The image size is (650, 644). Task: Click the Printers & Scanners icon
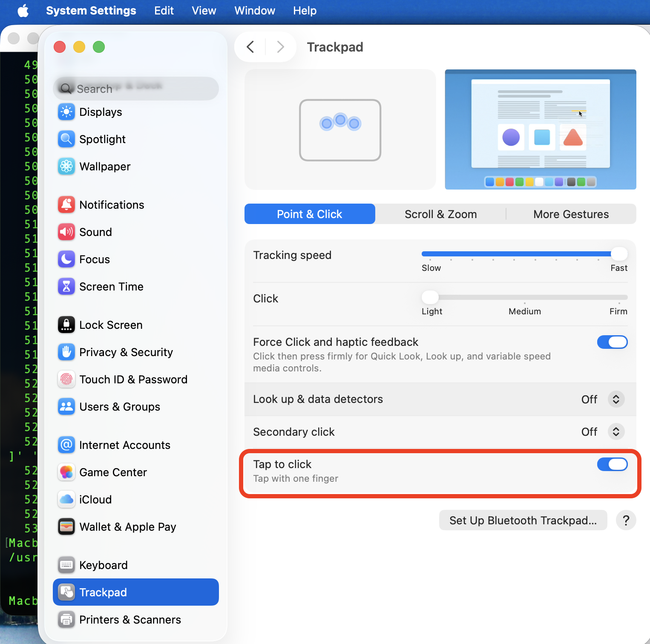tap(66, 620)
